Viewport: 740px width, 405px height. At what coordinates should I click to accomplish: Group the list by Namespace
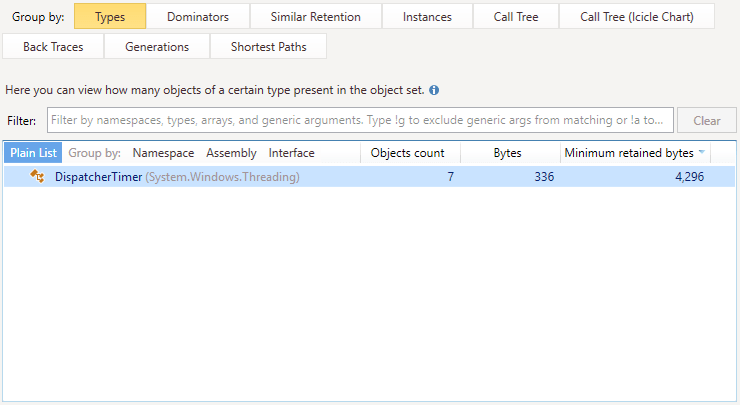(x=163, y=153)
